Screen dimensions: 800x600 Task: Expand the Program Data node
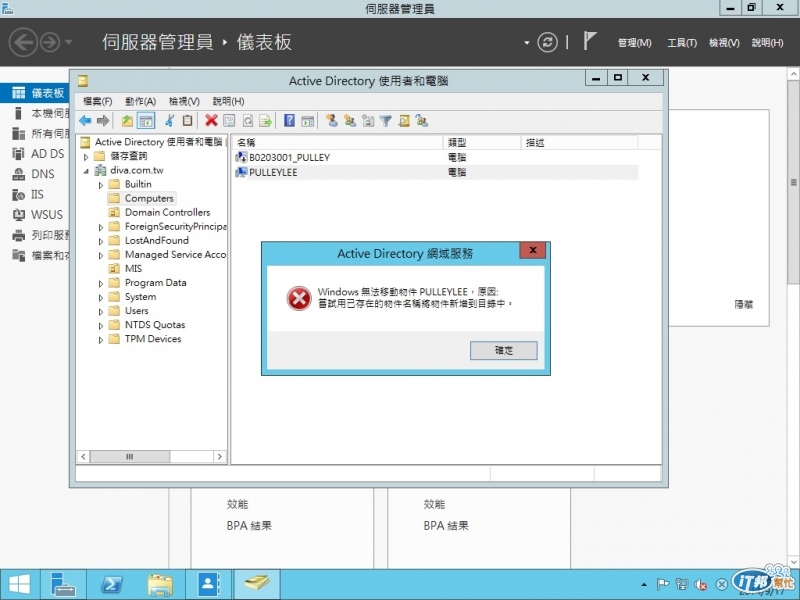pyautogui.click(x=101, y=283)
